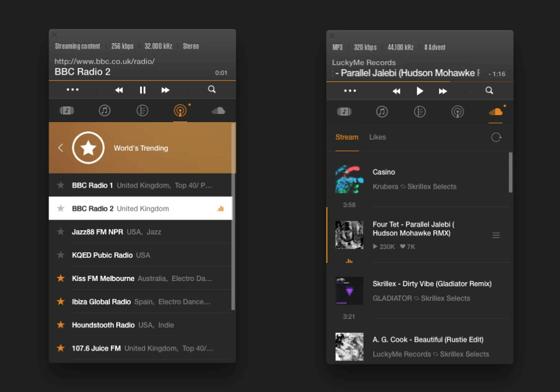Unfavorite Kiss FM Melbourne star

pyautogui.click(x=60, y=279)
